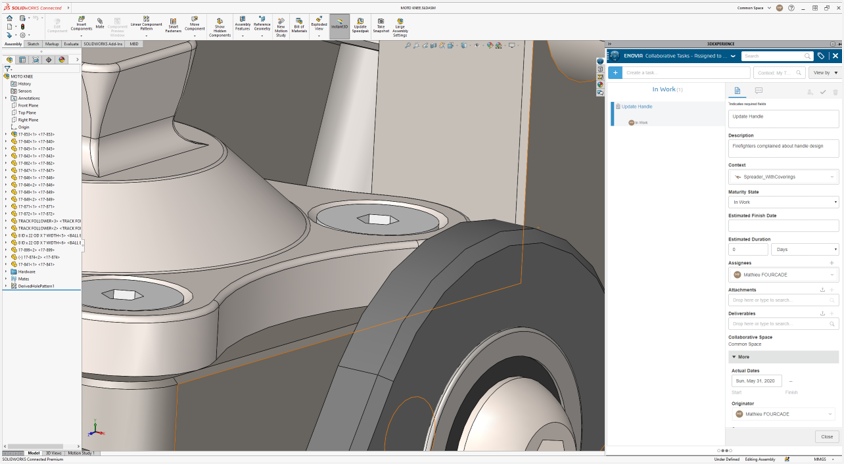The height and width of the screenshot is (464, 844).
Task: Click the Take Snapshot icon
Action: click(381, 24)
